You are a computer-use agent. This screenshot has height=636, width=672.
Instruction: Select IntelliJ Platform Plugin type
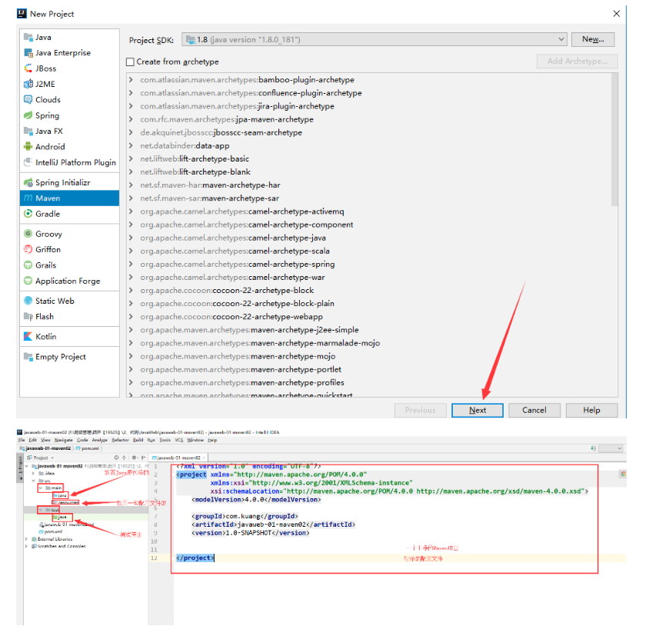(x=69, y=162)
